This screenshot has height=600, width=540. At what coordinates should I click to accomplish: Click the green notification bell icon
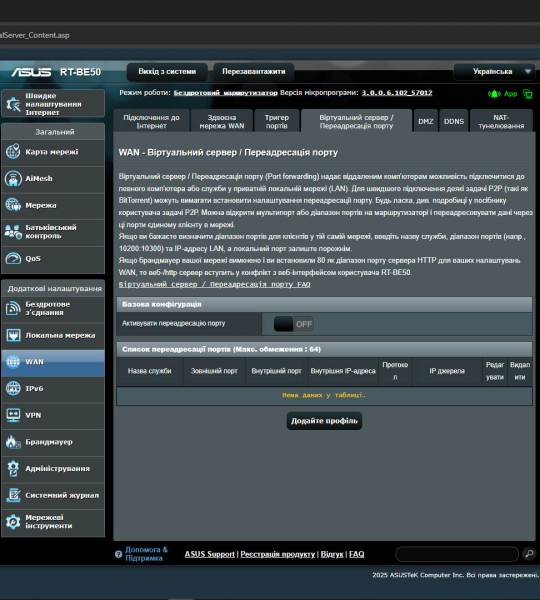(x=494, y=94)
